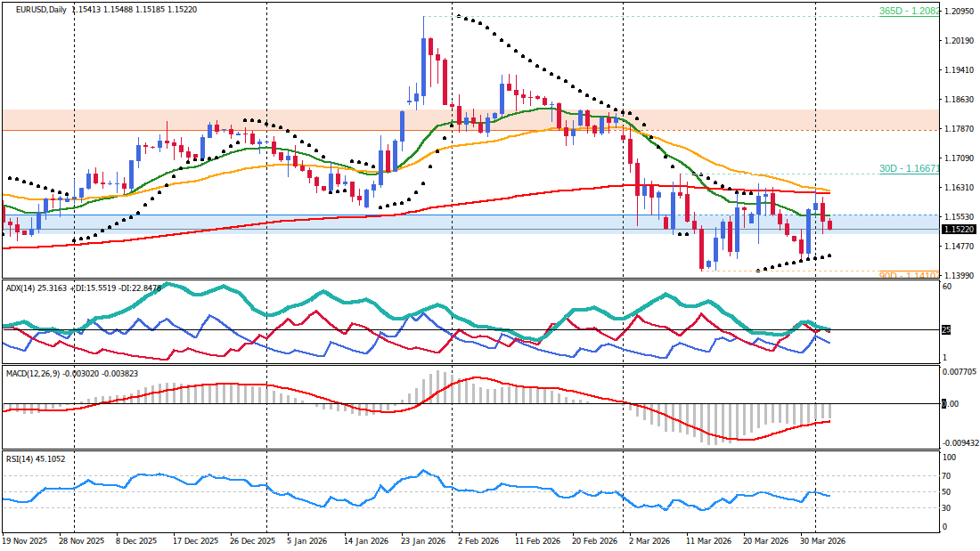Click the 5 Jan 2026 date label
Image resolution: width=980 pixels, height=551 pixels.
click(307, 541)
